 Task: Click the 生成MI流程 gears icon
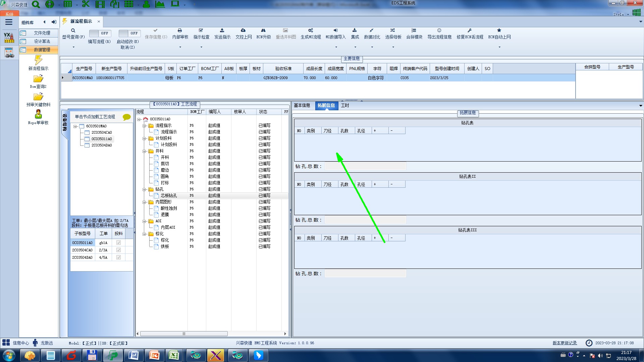[x=311, y=31]
